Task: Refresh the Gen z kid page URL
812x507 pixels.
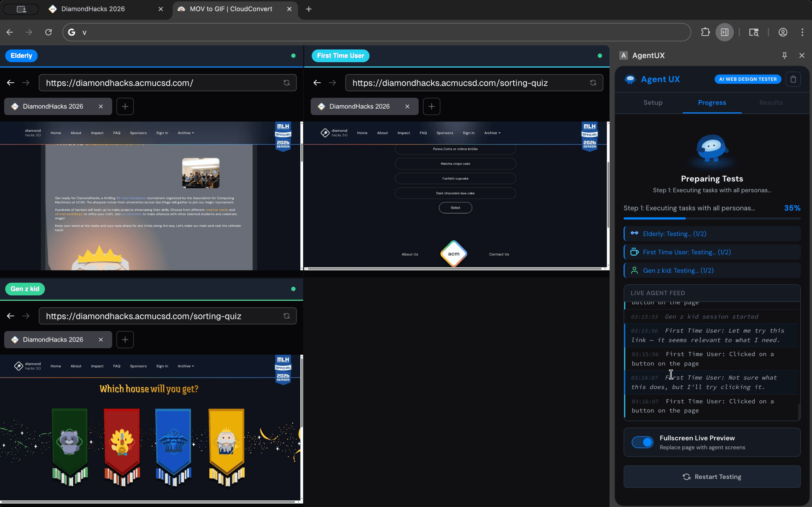Action: pyautogui.click(x=287, y=316)
